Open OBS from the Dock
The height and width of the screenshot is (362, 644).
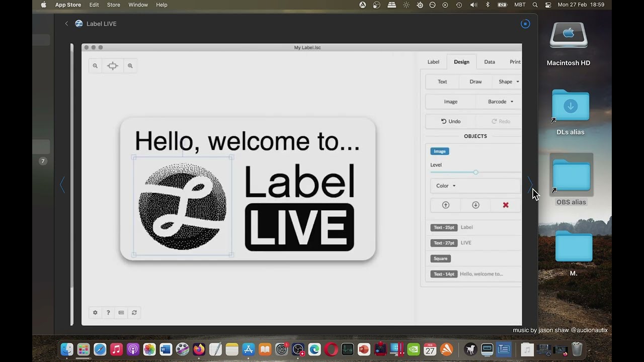(x=298, y=349)
